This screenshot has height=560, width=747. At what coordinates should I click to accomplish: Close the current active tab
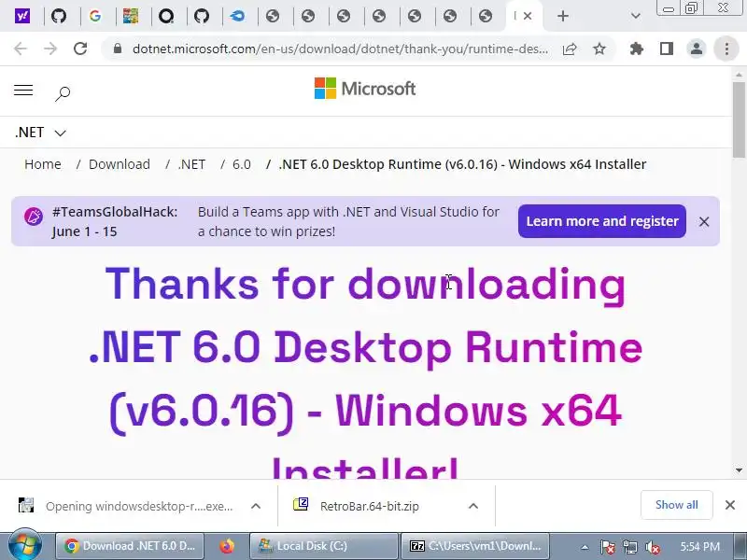tap(528, 16)
